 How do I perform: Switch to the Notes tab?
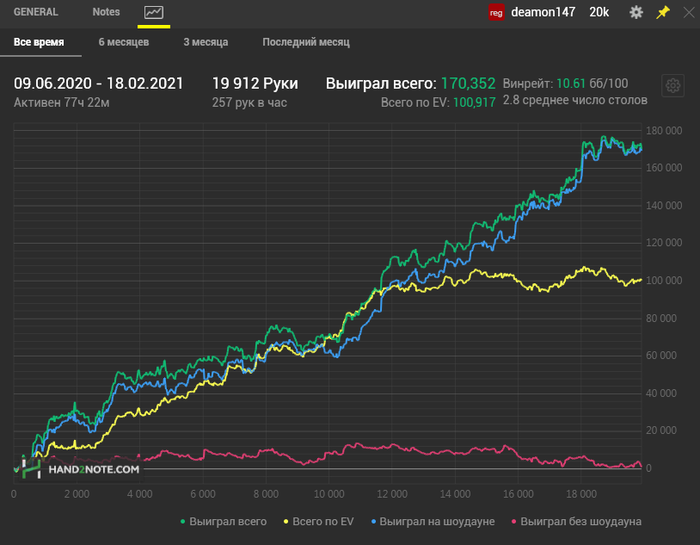pyautogui.click(x=106, y=12)
